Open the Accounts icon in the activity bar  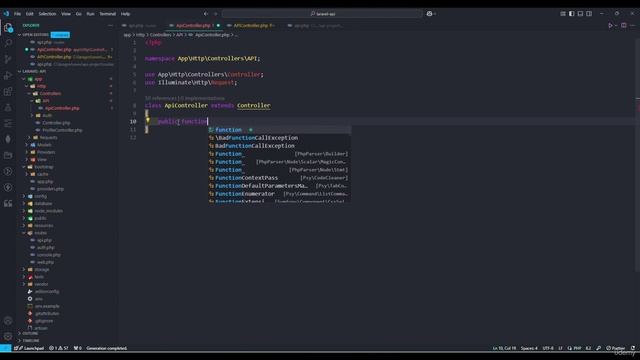(8, 320)
